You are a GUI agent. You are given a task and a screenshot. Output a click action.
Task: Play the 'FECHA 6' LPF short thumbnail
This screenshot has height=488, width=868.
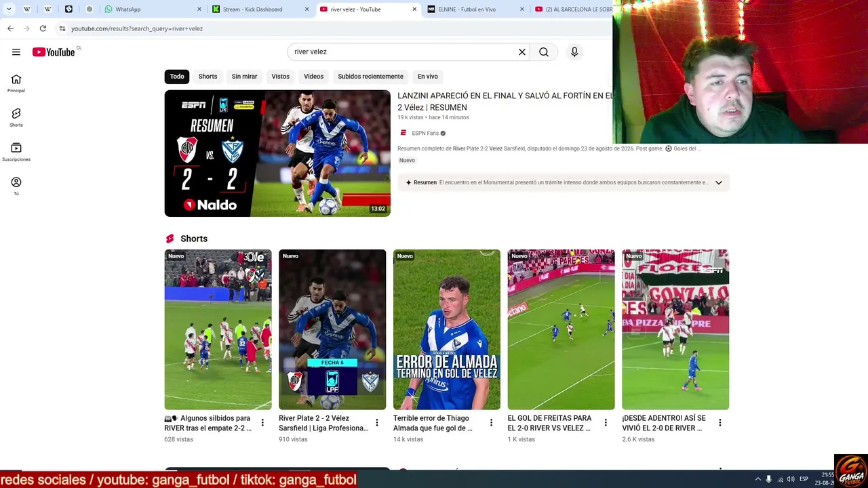coord(332,329)
